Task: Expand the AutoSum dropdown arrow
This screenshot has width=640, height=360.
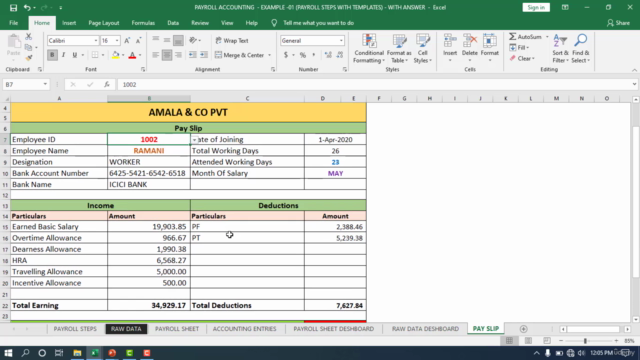Action: tap(547, 37)
